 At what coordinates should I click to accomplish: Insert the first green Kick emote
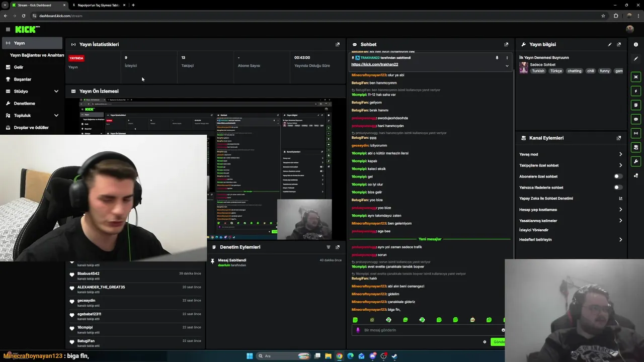(x=355, y=320)
